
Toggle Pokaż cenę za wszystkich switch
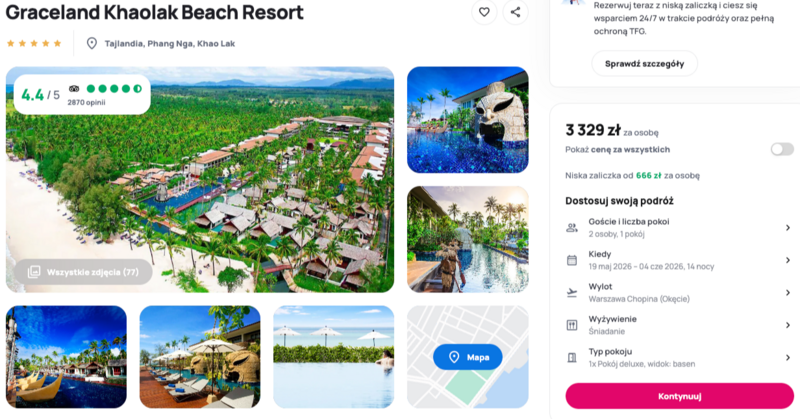click(782, 150)
